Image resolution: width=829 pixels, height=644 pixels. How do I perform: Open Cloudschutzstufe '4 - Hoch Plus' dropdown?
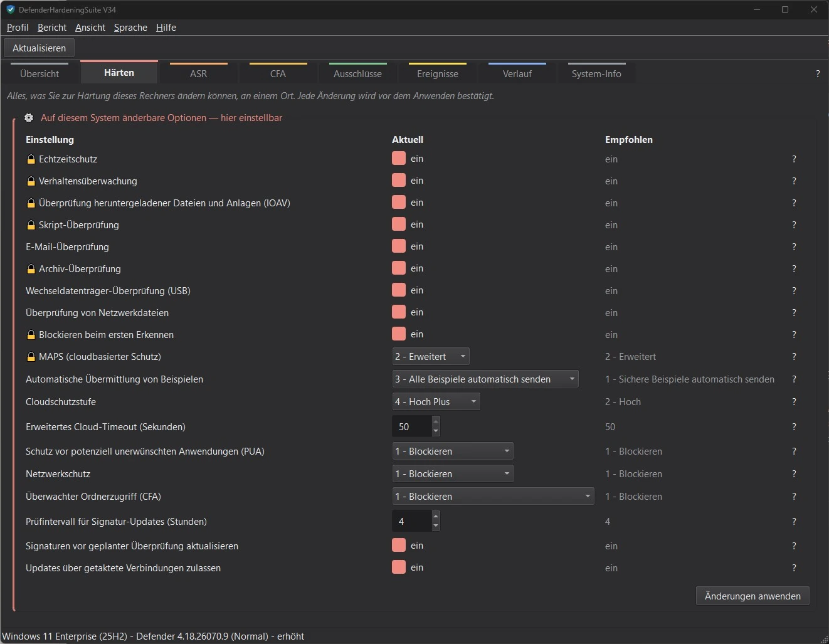click(436, 402)
